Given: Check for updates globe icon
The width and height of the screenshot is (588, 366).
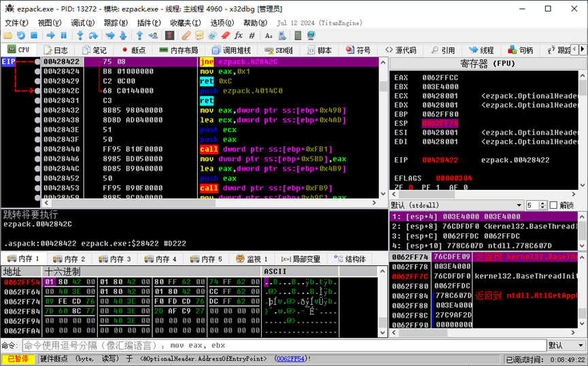Looking at the screenshot, I should 311,35.
